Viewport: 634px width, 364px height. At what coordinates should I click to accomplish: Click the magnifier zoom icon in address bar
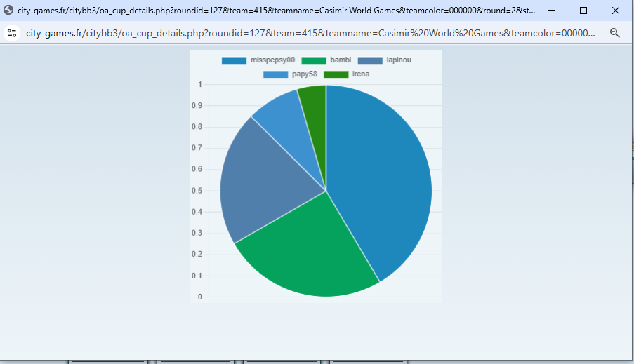[615, 33]
